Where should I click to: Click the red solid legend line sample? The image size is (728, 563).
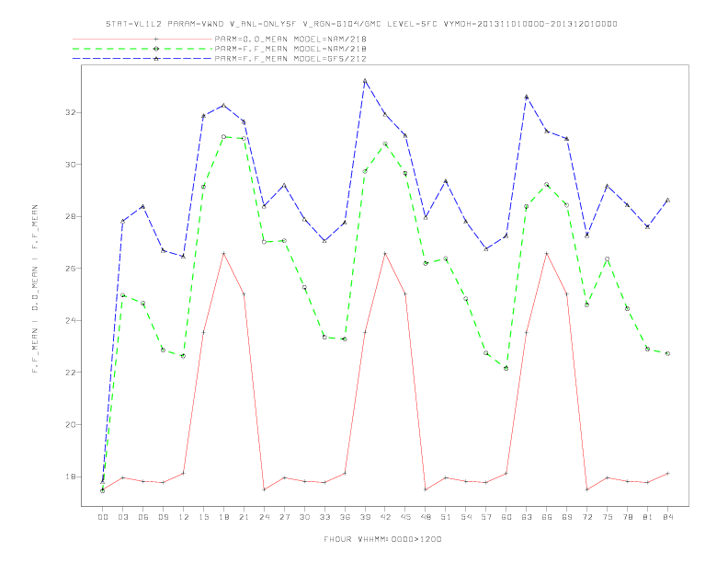coord(142,39)
